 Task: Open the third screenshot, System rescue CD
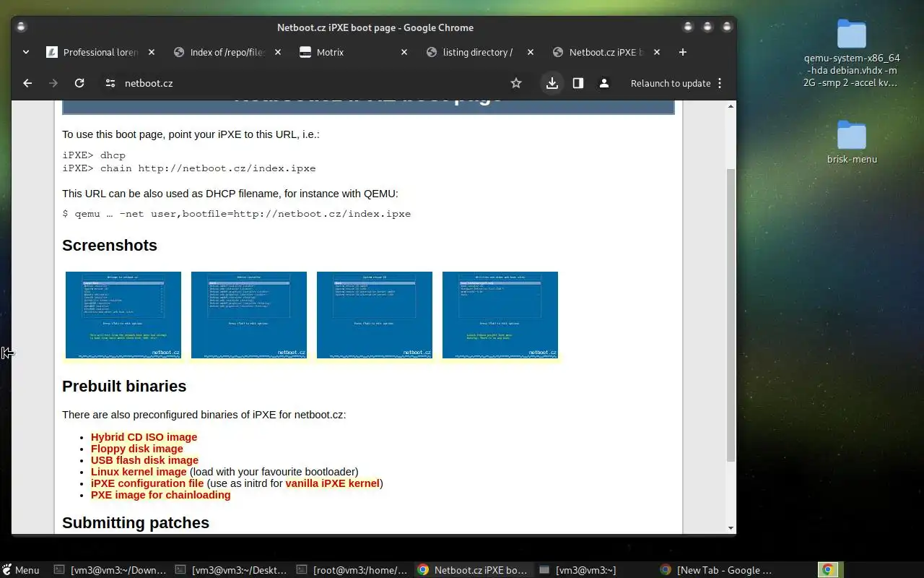(375, 315)
